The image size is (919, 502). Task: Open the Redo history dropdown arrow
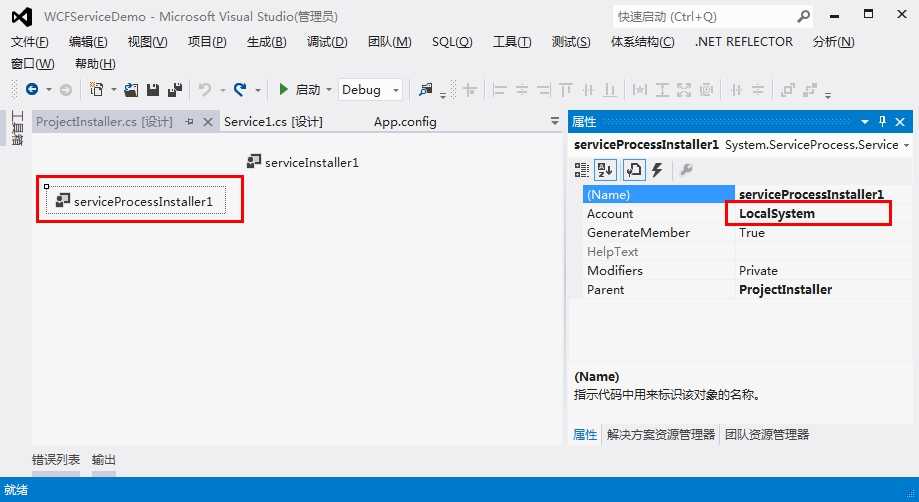(x=258, y=90)
